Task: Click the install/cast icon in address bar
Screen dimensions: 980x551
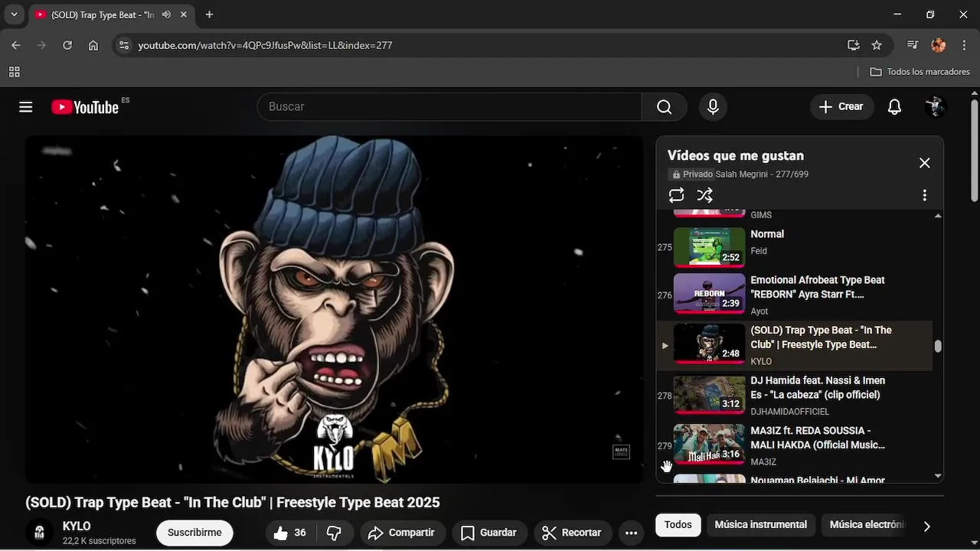Action: click(x=854, y=45)
